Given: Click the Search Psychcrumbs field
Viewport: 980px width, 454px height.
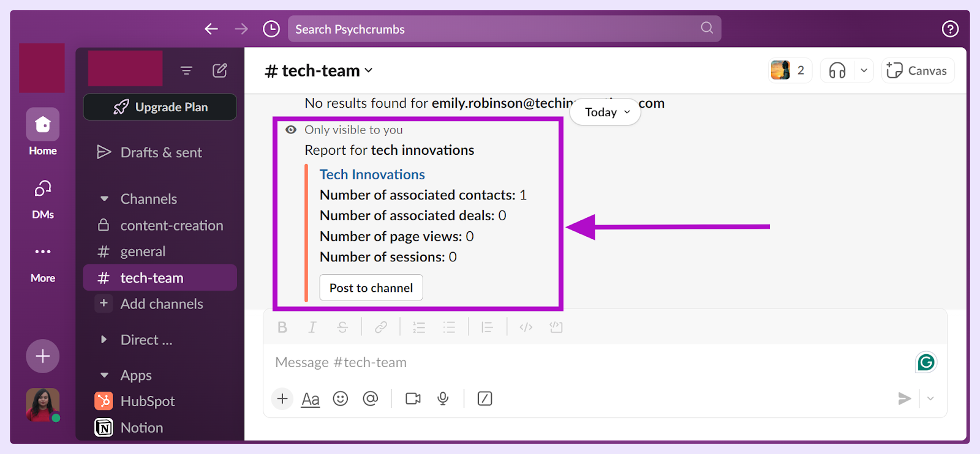Looking at the screenshot, I should 504,29.
